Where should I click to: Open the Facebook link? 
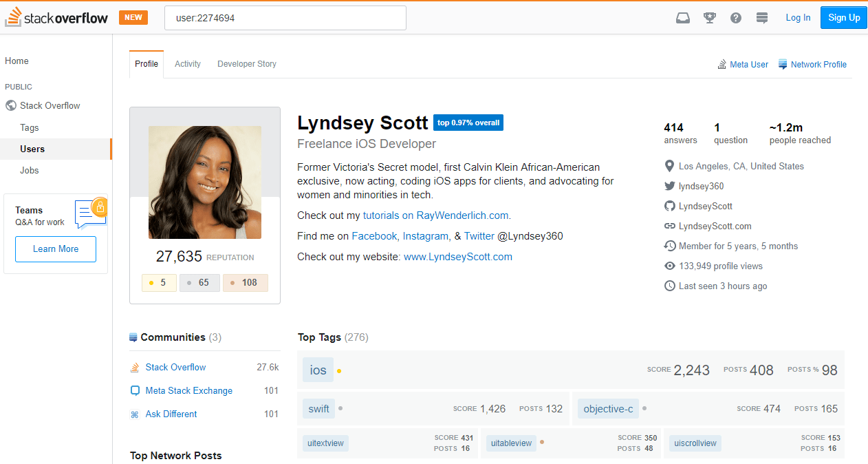(374, 236)
